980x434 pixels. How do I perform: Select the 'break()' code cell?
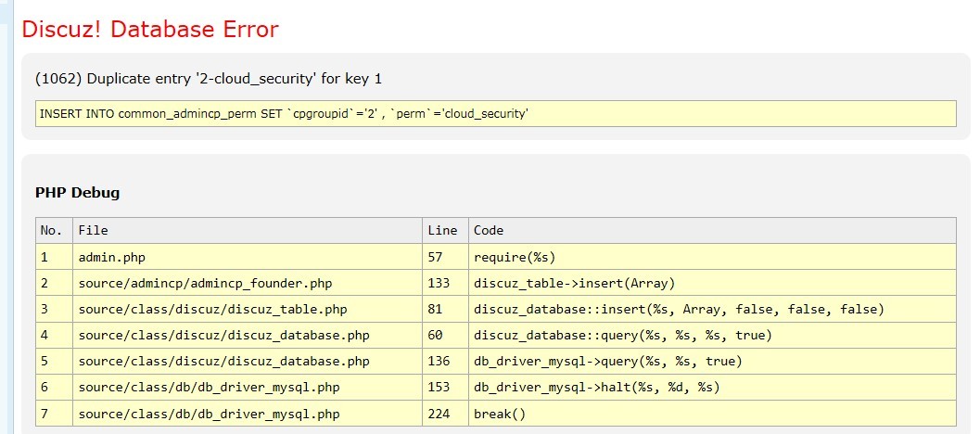[712, 414]
